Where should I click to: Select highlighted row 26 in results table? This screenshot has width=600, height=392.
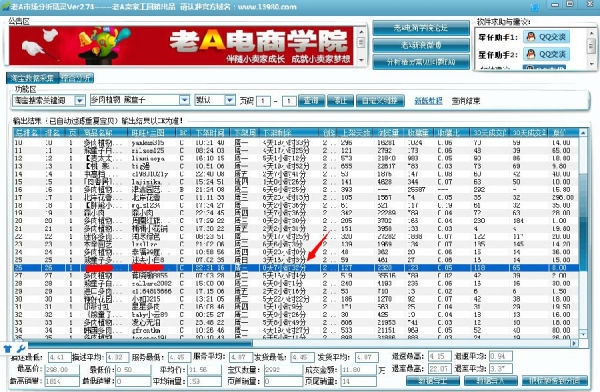(x=296, y=268)
